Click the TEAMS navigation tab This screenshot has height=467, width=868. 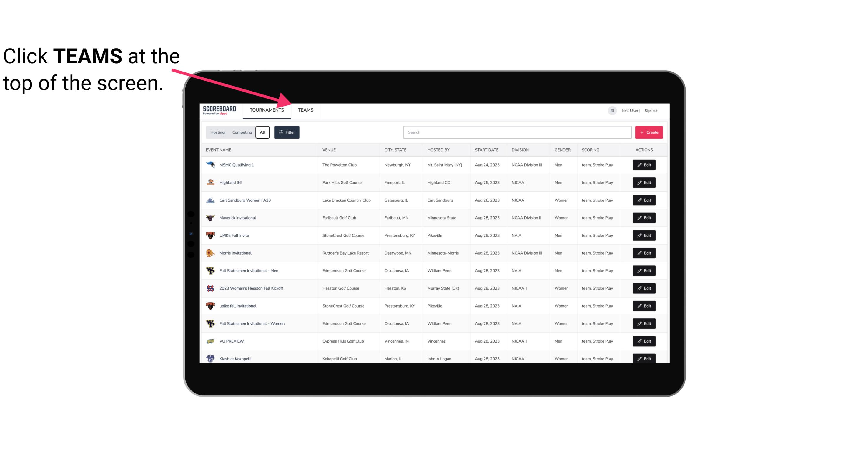(305, 110)
